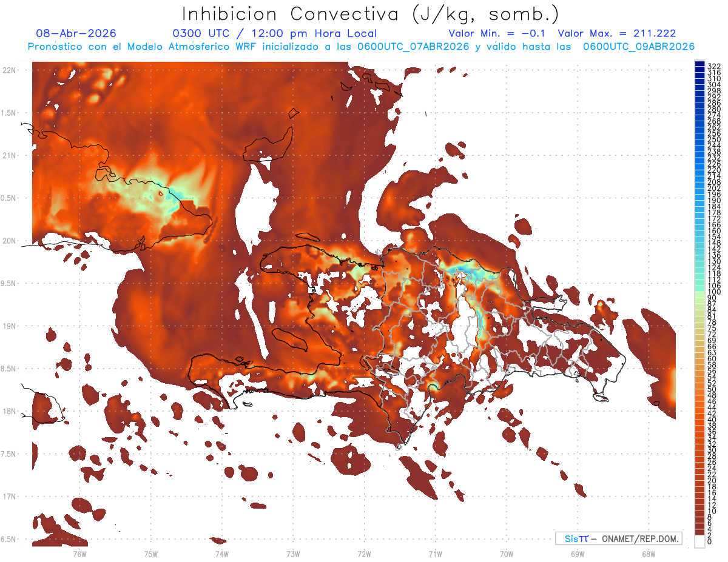Click the 18N latitude axis label
The image size is (728, 562).
(x=10, y=411)
